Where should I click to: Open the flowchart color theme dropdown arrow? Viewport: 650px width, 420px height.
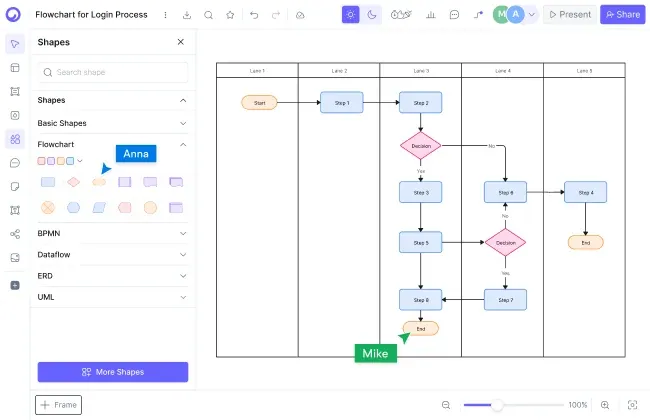[80, 161]
